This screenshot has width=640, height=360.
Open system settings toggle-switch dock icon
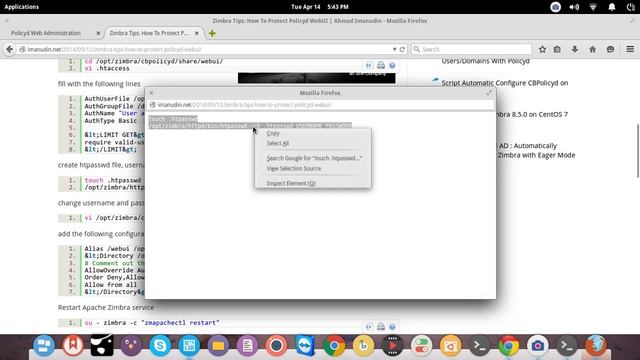[421, 346]
